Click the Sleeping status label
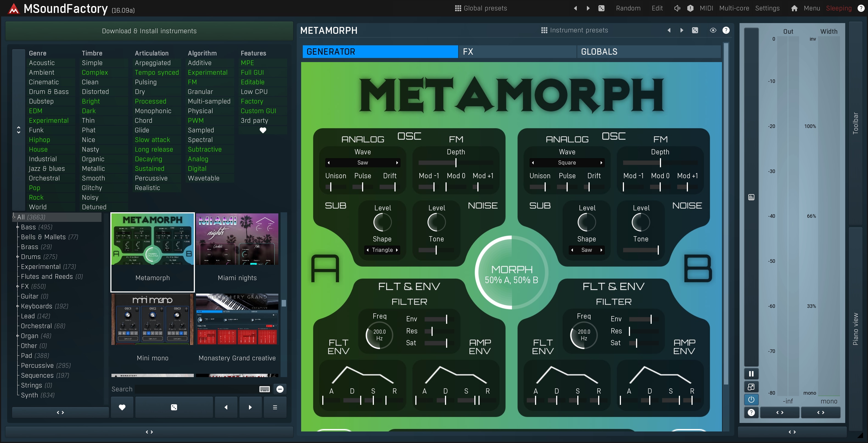Viewport: 868px width, 443px height. click(x=839, y=8)
